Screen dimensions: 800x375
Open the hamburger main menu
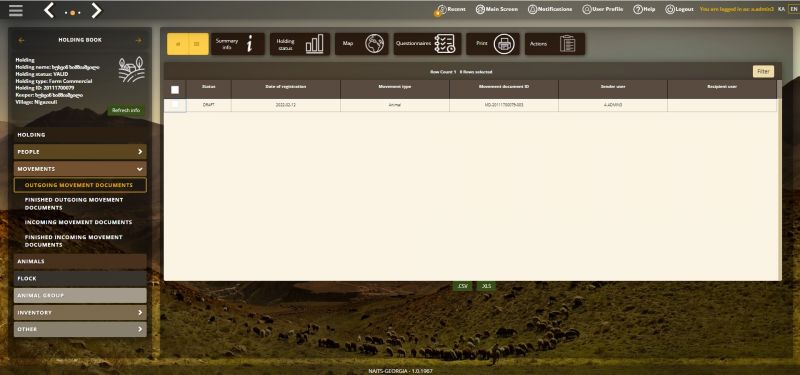coord(16,10)
